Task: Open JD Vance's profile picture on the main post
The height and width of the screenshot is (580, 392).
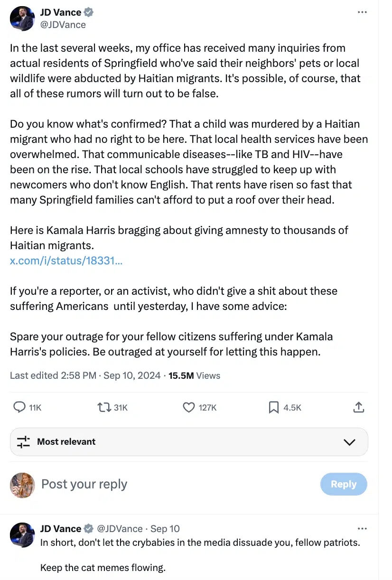Action: (22, 19)
